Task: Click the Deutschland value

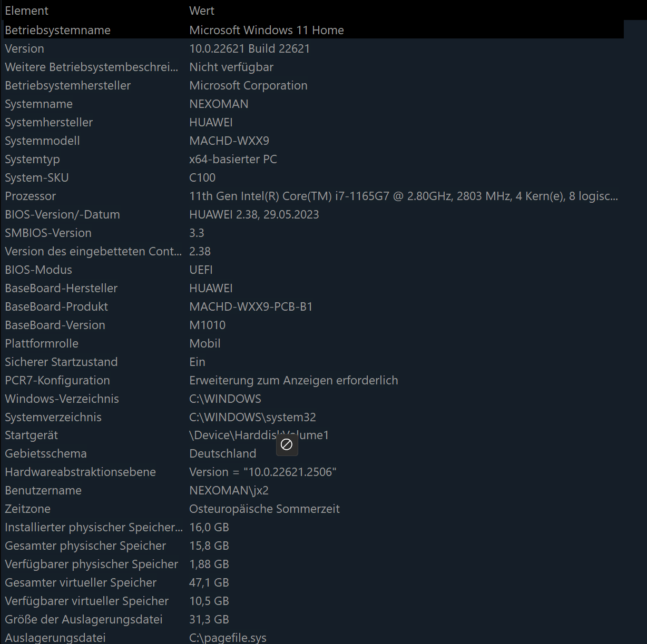Action: click(223, 453)
